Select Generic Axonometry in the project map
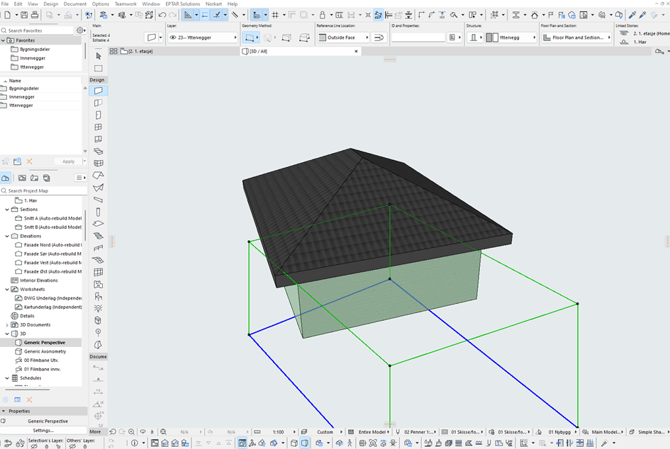Image resolution: width=670 pixels, height=449 pixels. (46, 351)
